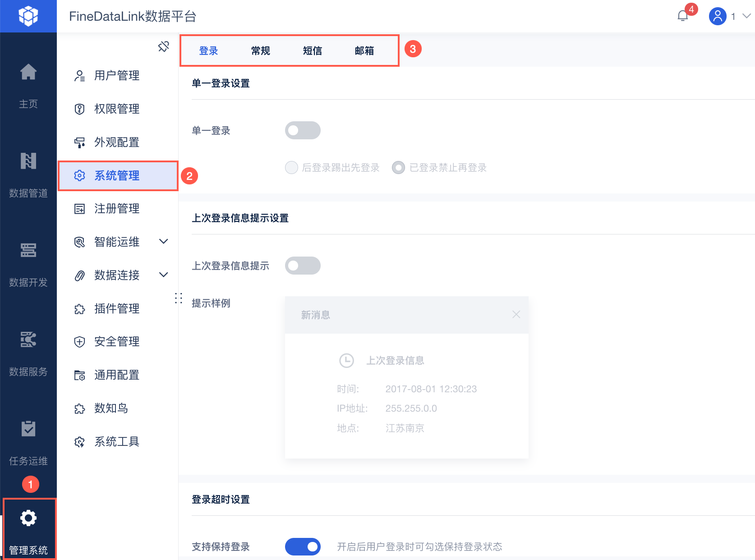The image size is (755, 560).
Task: Click the 上次登录信息提示设置 heading
Action: 240,218
